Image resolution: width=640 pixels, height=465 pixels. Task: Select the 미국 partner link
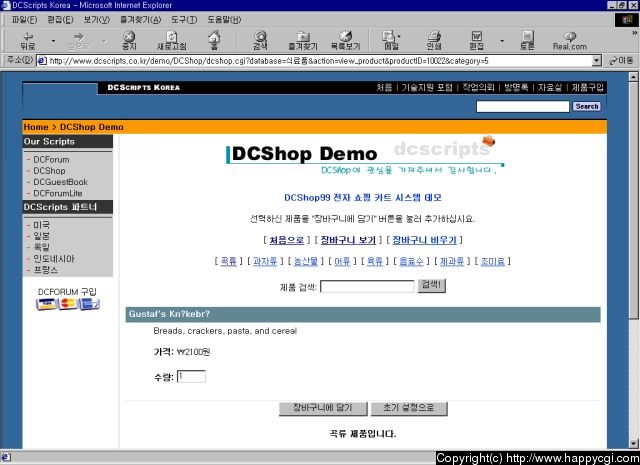(41, 225)
